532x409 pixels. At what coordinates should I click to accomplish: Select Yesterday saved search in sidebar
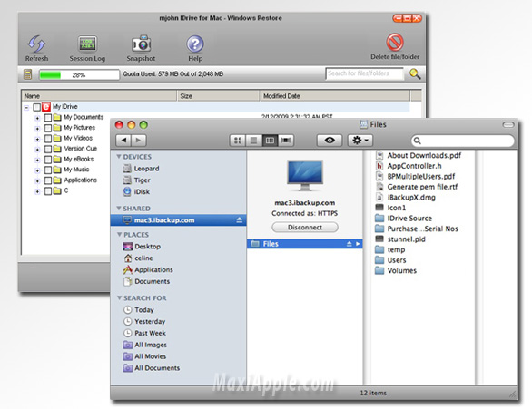(144, 321)
